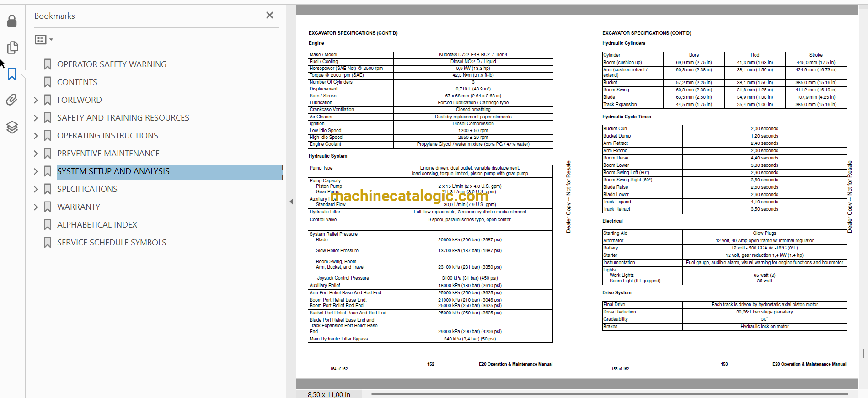Viewport: 868px width, 398px height.
Task: Click the 'Drive System' section heading
Action: tap(616, 293)
